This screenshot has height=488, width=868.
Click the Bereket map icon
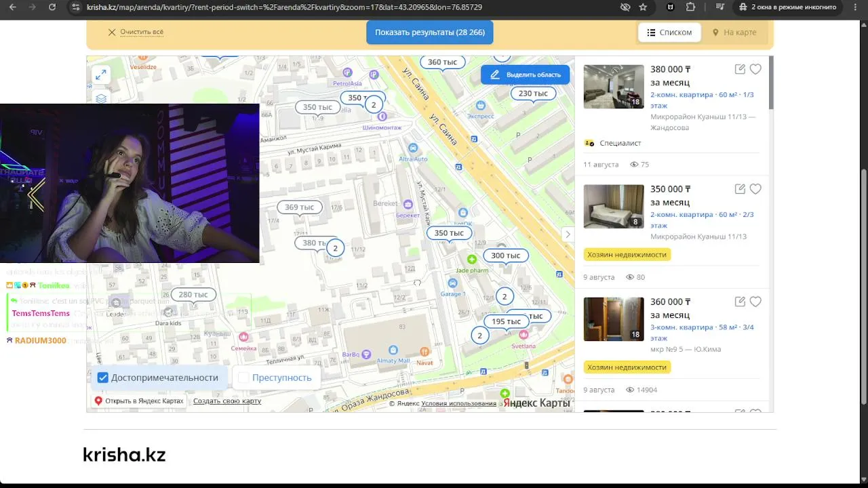tap(408, 204)
